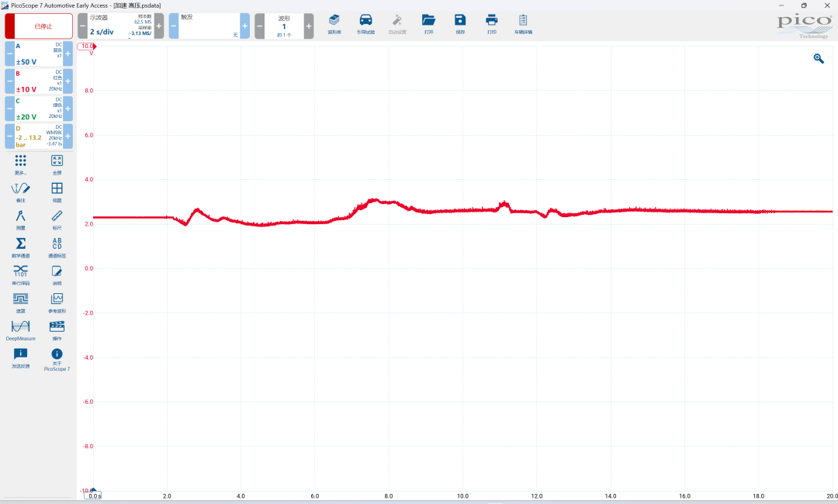This screenshot has width=838, height=504.
Task: Open channel B ±10 V settings
Action: [39, 81]
